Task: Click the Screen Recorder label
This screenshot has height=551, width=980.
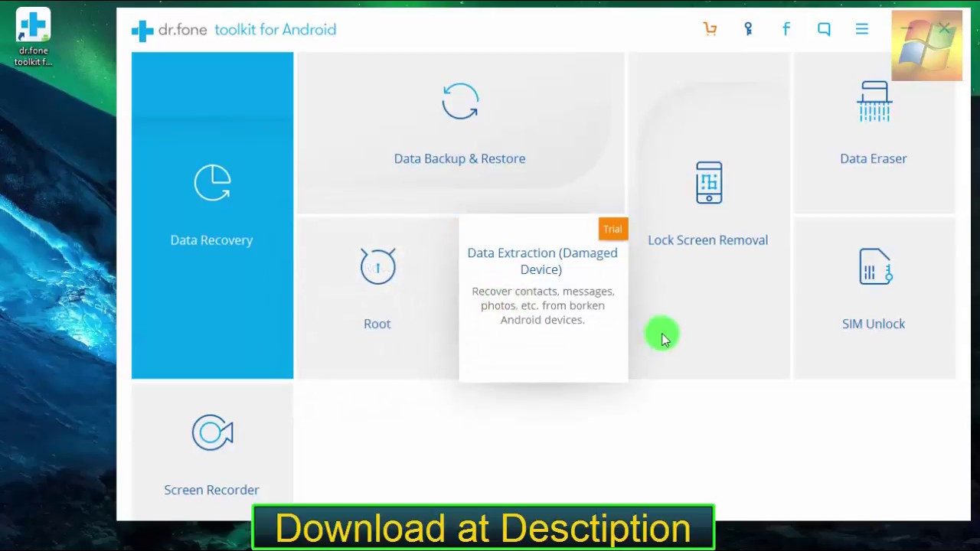Action: [x=211, y=490]
